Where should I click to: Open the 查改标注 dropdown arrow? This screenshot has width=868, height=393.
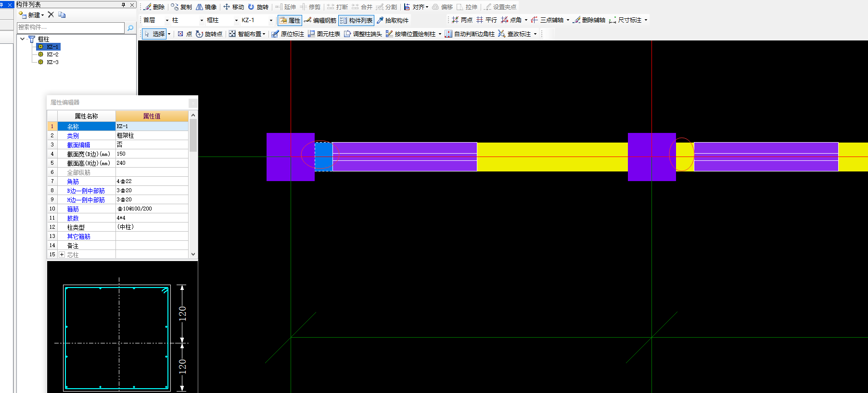(535, 34)
